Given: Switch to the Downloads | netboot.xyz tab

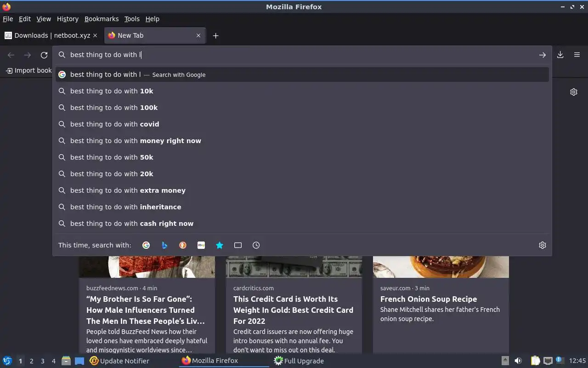Looking at the screenshot, I should click(x=51, y=35).
